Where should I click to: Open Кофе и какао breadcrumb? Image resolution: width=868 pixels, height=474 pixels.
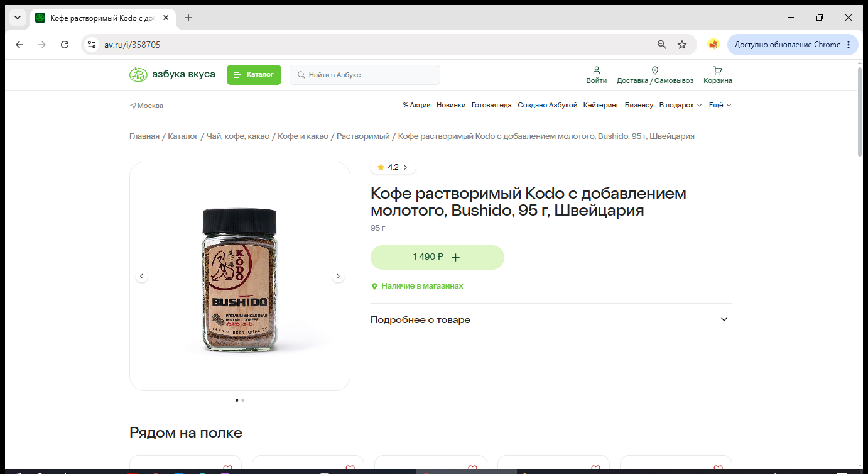(x=303, y=136)
